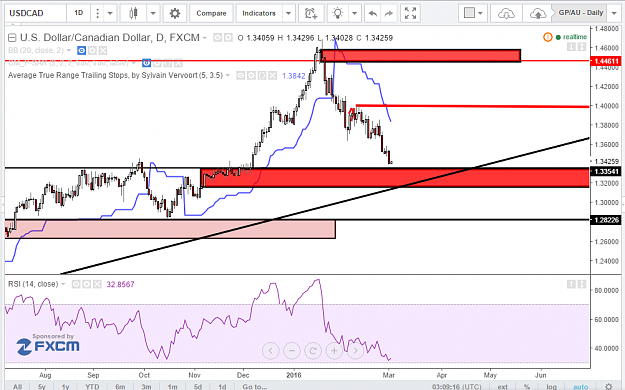Zoom in using the plus circle
Screen dimensions: 625x390
click(334, 351)
